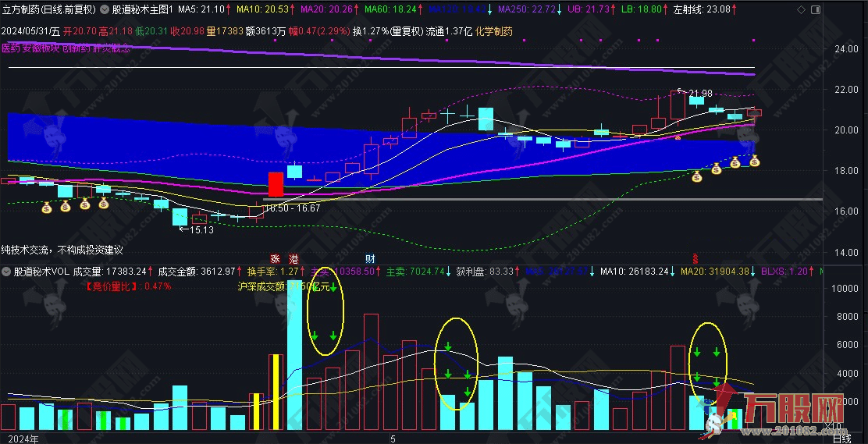
Task: Click the red 张 event marker
Action: [x=274, y=258]
